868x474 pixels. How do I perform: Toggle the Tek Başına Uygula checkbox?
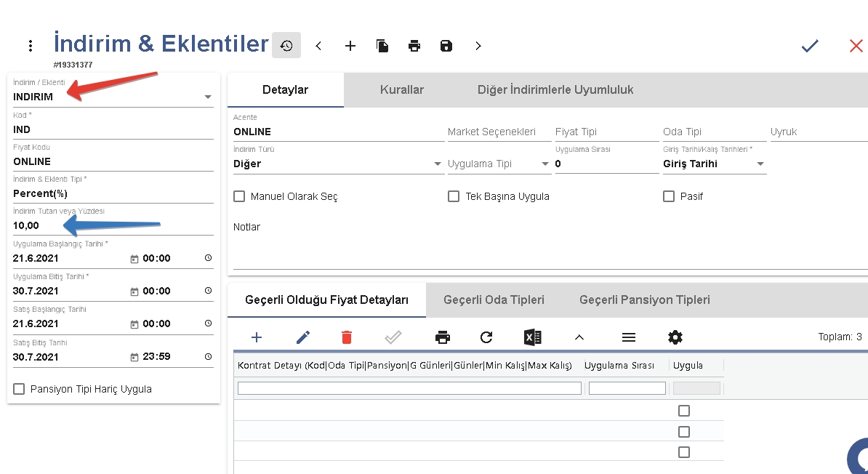point(454,196)
